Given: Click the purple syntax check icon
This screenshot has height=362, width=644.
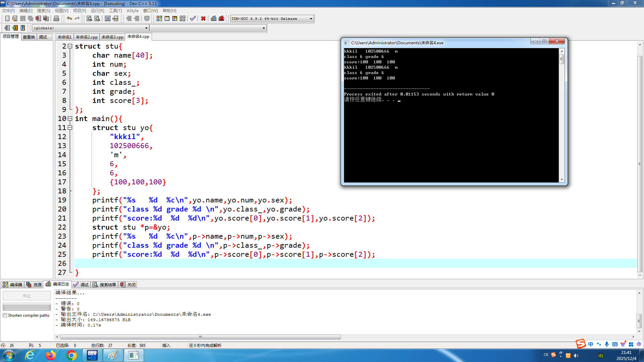Looking at the screenshot, I should point(193,18).
